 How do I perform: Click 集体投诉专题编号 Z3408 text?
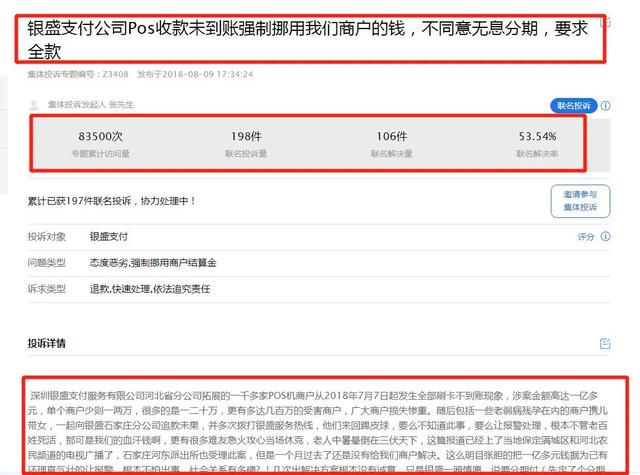click(78, 74)
